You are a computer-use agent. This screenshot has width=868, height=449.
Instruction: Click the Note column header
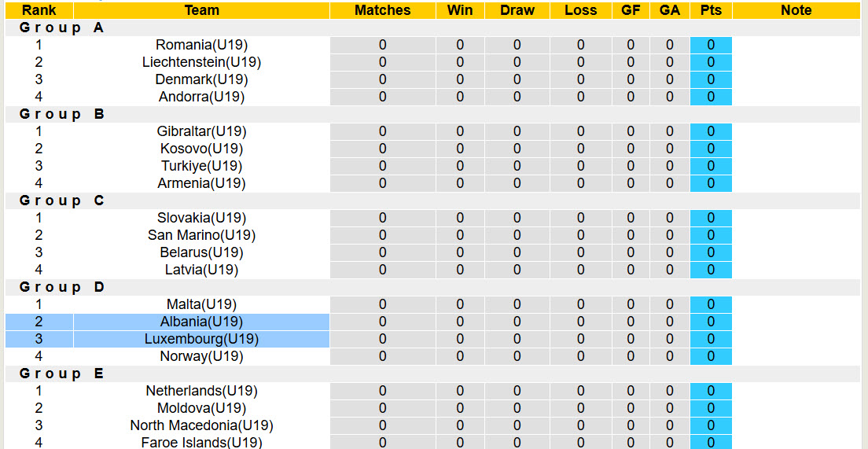pyautogui.click(x=796, y=10)
